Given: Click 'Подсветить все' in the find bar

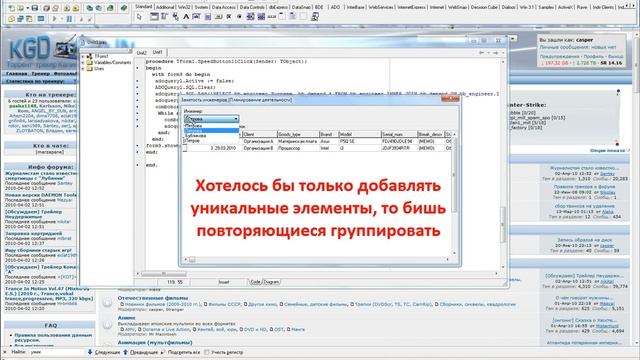Looking at the screenshot, I should pyautogui.click(x=180, y=352).
